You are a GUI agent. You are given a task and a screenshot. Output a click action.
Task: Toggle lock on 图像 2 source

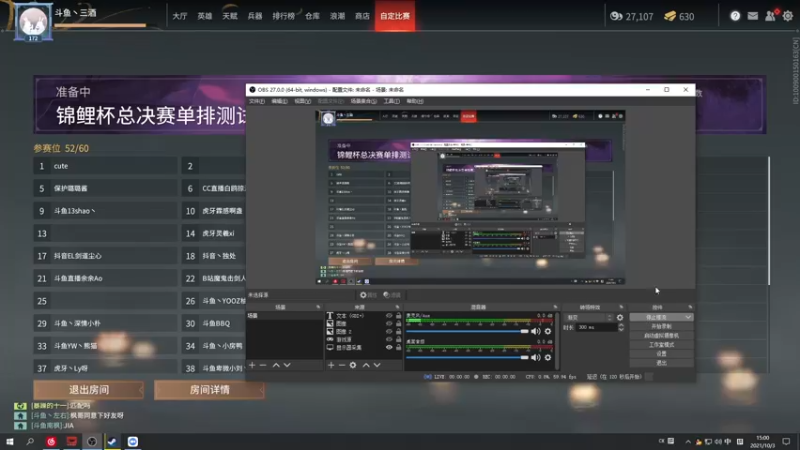(x=398, y=332)
